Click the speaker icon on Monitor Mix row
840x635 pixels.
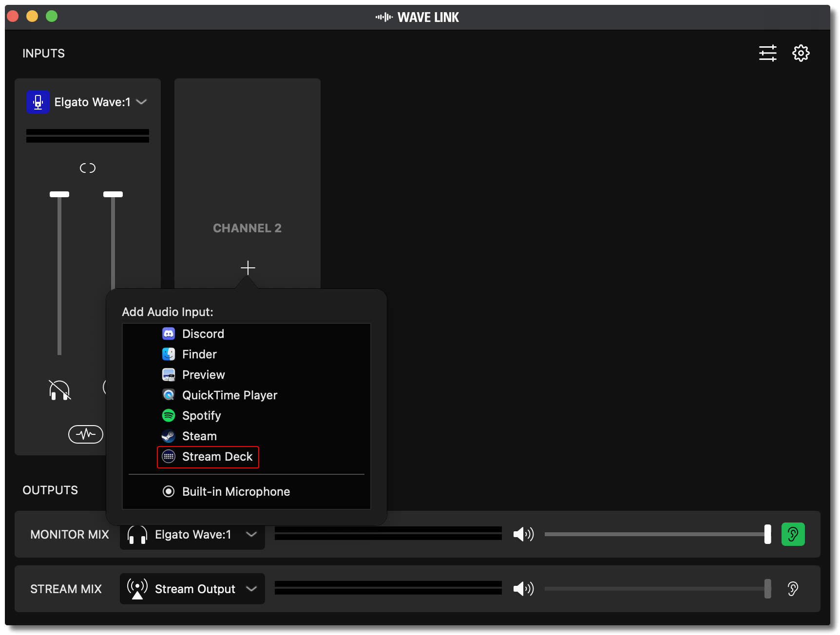point(523,534)
